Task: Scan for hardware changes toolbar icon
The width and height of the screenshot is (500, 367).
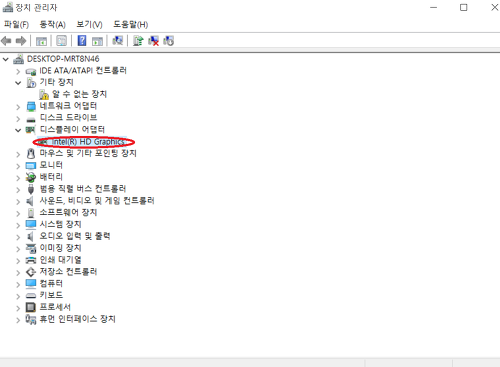Action: pyautogui.click(x=118, y=41)
